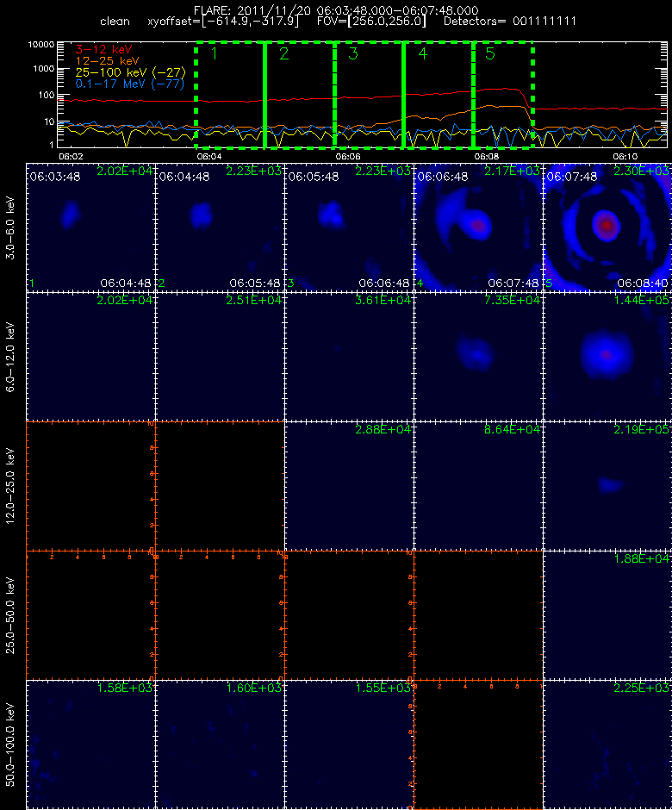Click the 06:04 time axis label

coord(209,156)
